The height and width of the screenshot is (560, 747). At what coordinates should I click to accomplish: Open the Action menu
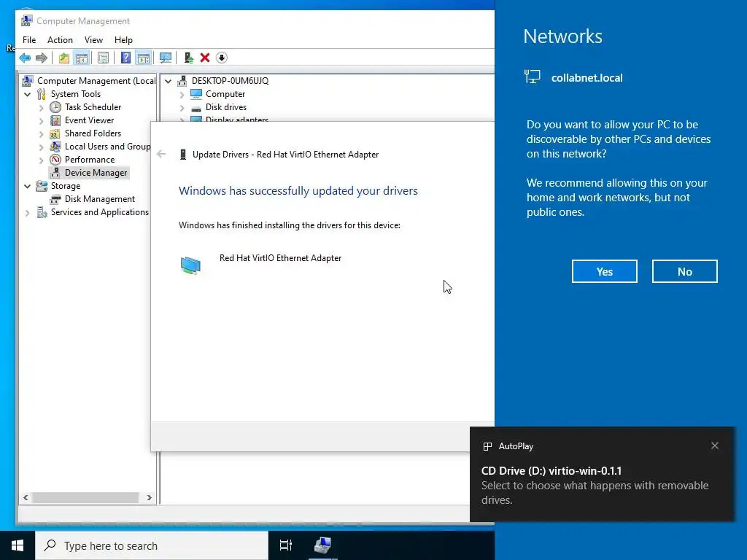tap(60, 40)
